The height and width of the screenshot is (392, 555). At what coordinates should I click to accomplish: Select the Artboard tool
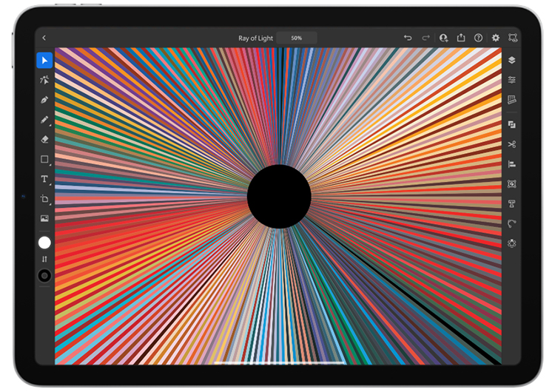tap(44, 199)
